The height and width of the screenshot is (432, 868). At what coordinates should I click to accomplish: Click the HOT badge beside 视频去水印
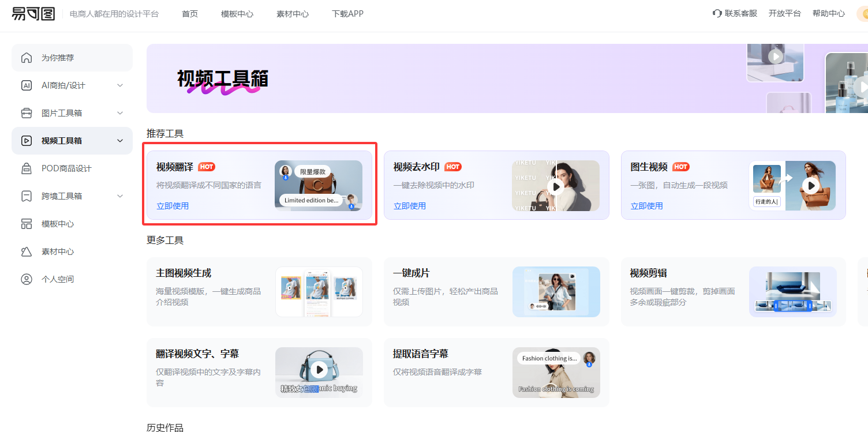tap(453, 167)
